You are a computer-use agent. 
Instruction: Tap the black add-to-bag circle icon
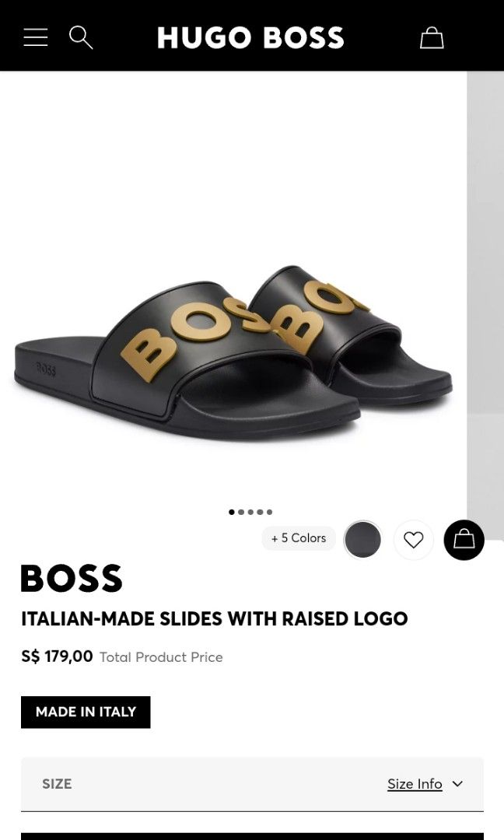pyautogui.click(x=464, y=540)
